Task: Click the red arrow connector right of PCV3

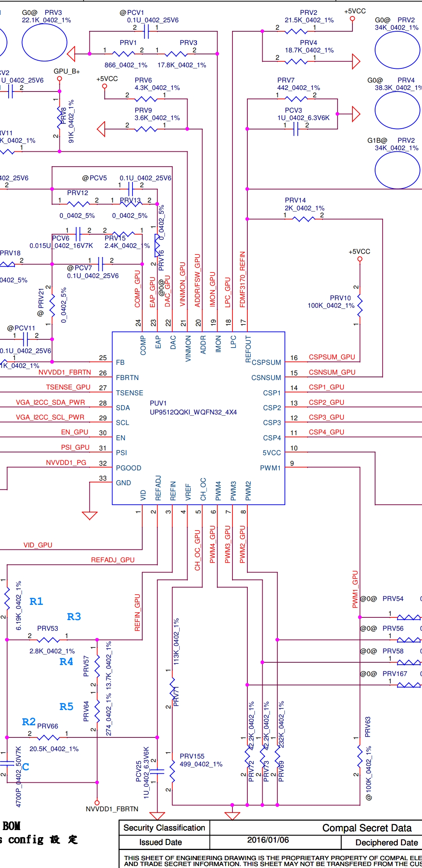Action: tap(356, 114)
